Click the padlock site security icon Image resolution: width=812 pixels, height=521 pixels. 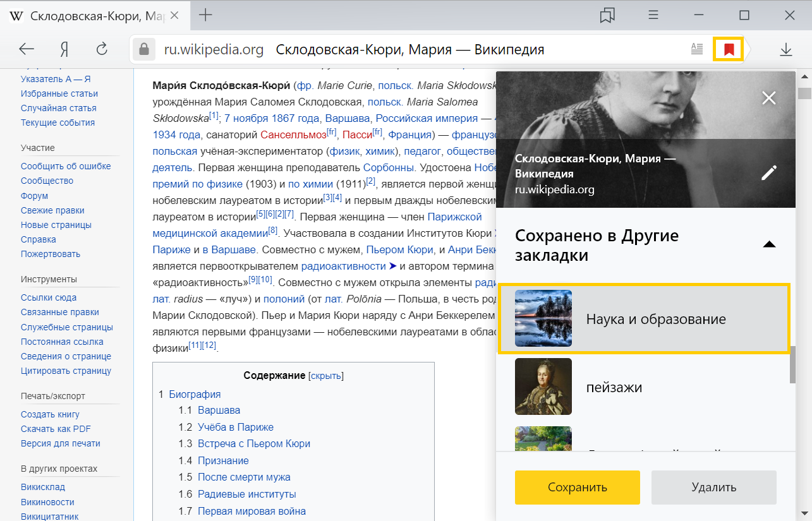click(x=144, y=49)
